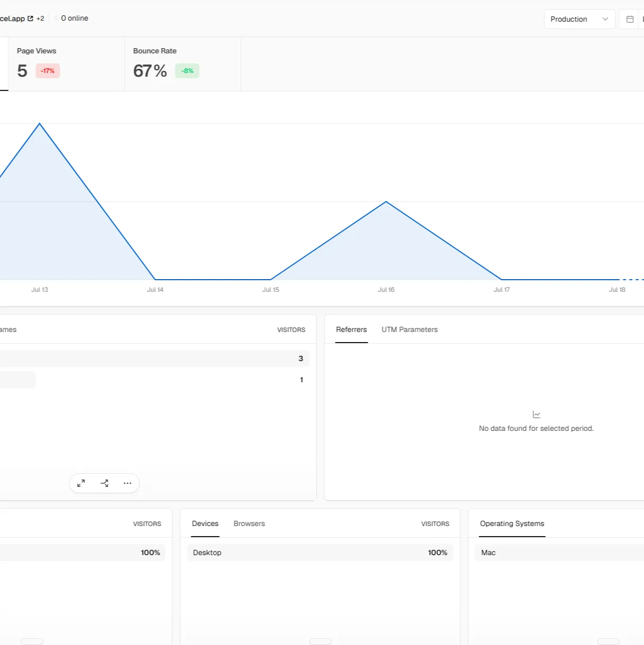The image size is (644, 645).
Task: Open the Operating Systems tab
Action: click(x=512, y=523)
